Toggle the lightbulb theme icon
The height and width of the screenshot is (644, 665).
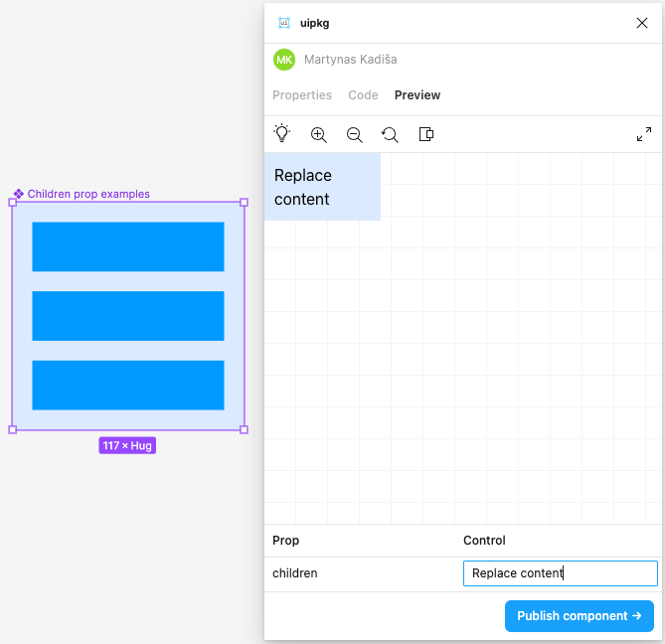(x=282, y=134)
